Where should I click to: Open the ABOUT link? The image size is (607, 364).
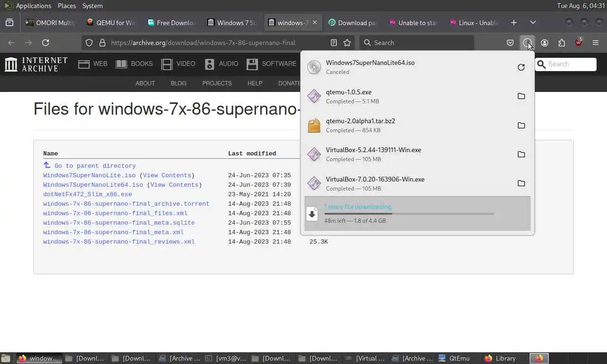[x=145, y=83]
